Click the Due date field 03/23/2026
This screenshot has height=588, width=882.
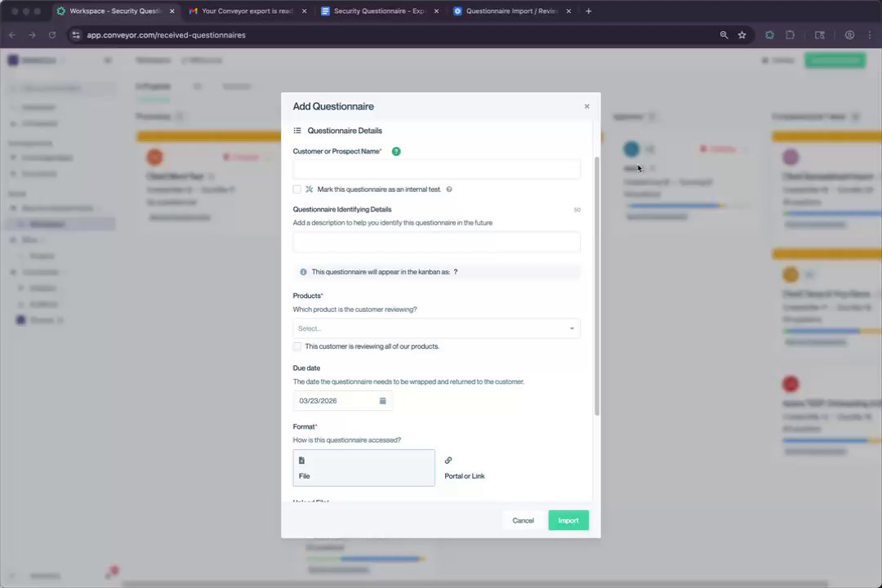[x=342, y=401]
